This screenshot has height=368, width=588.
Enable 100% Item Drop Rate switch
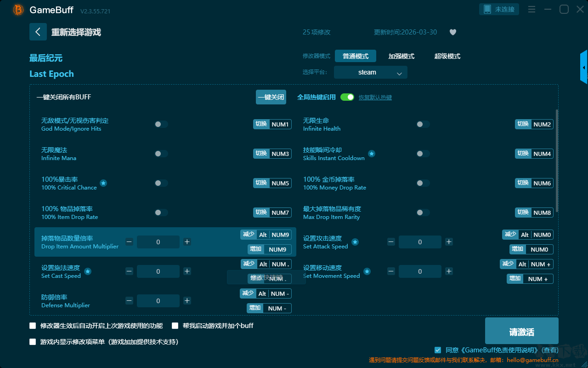161,213
